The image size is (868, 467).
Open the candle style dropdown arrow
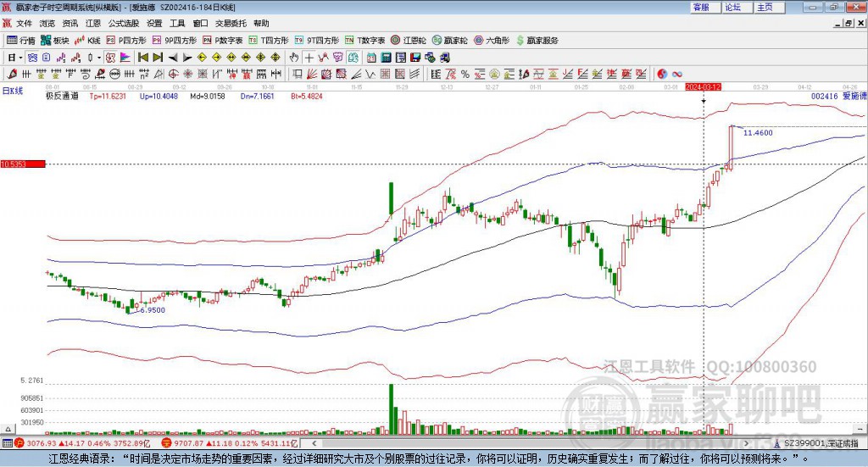click(x=99, y=58)
